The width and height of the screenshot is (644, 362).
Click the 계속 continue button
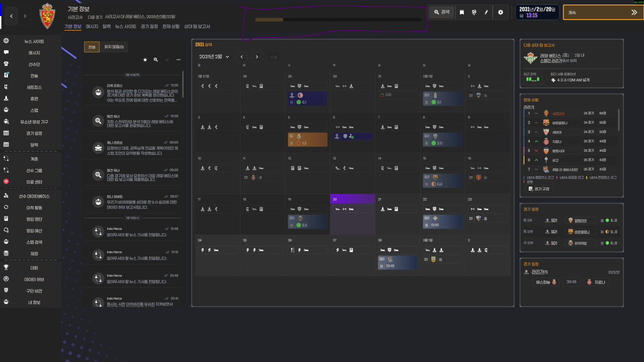603,13
